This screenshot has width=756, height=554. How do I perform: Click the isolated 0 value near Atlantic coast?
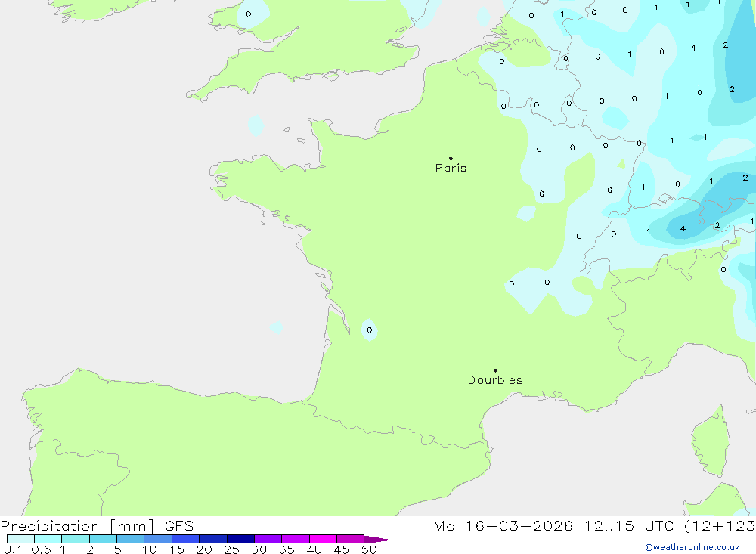pyautogui.click(x=369, y=330)
